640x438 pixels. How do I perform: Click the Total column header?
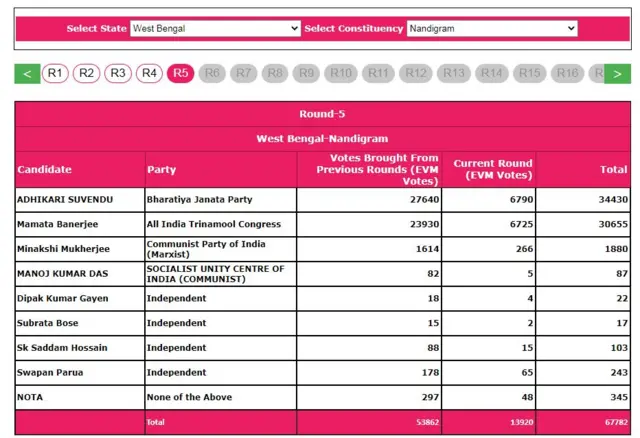click(613, 170)
